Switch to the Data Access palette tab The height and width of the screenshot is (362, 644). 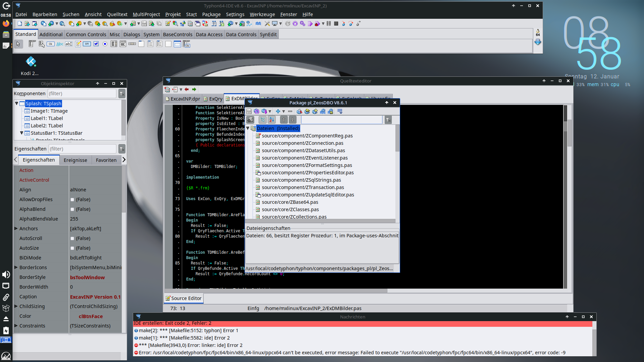(209, 35)
